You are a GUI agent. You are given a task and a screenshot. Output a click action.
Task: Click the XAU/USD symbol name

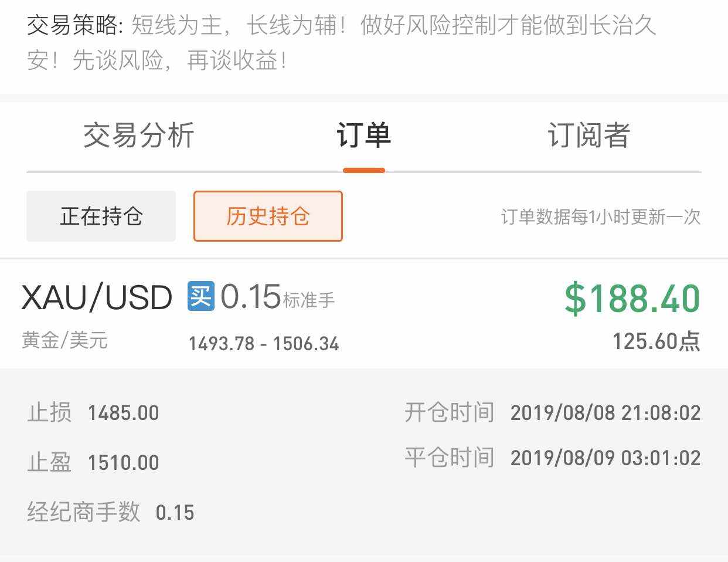pyautogui.click(x=97, y=297)
